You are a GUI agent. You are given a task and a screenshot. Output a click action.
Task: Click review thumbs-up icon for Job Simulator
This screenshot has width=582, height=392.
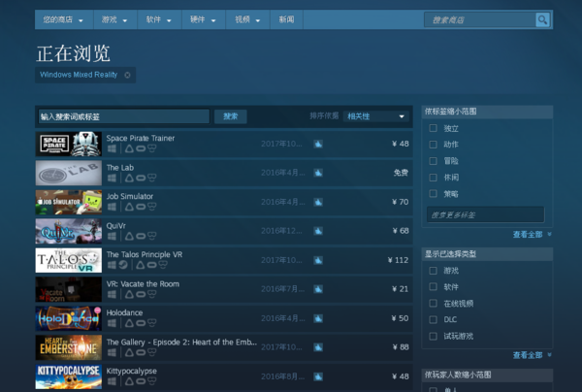click(x=318, y=202)
